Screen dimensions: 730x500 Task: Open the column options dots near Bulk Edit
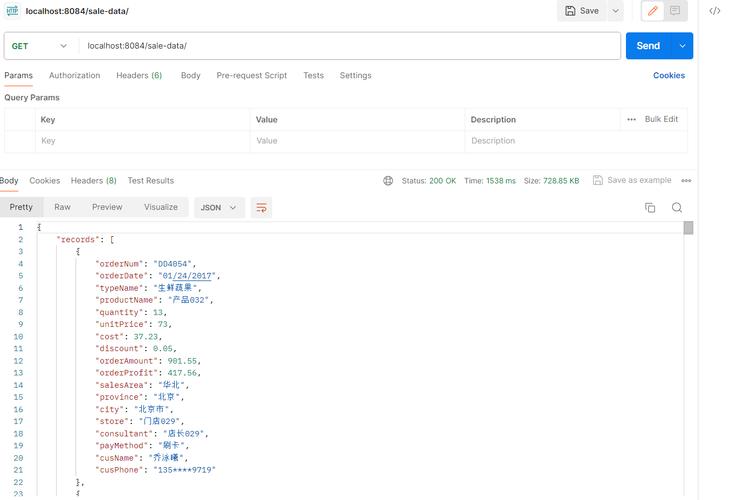(631, 120)
